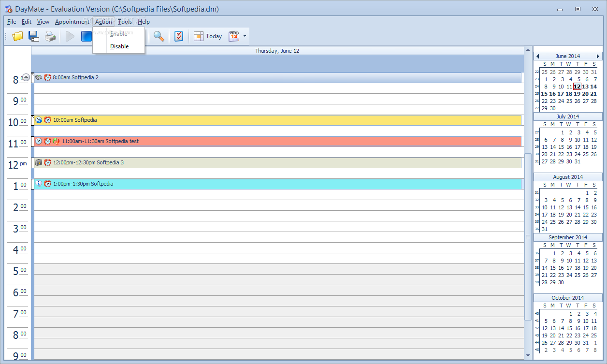Image resolution: width=607 pixels, height=364 pixels.
Task: Click the 12 pm time label
Action: click(x=18, y=165)
